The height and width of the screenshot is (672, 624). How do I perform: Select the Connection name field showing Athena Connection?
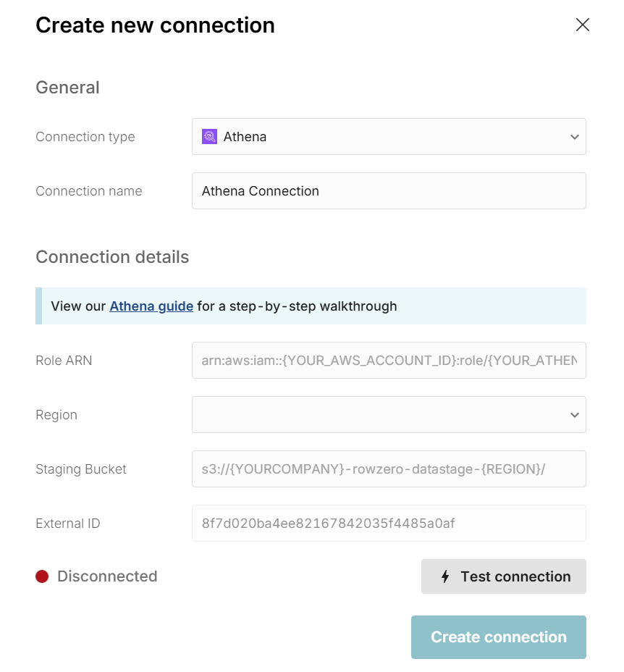[389, 190]
